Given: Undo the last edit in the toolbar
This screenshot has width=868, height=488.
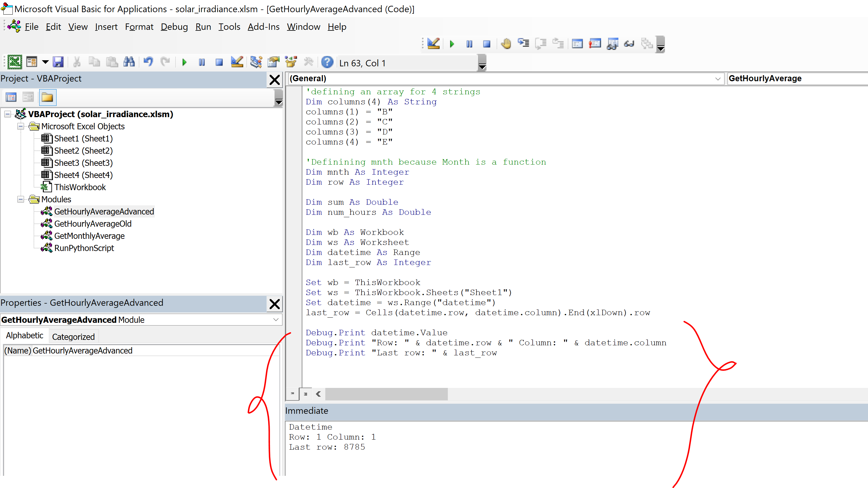Looking at the screenshot, I should (148, 62).
